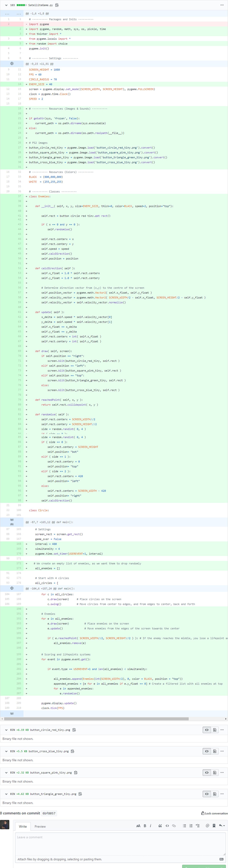Focus the Leave a comment field
Screen dimensions: 228x868
[120, 844]
